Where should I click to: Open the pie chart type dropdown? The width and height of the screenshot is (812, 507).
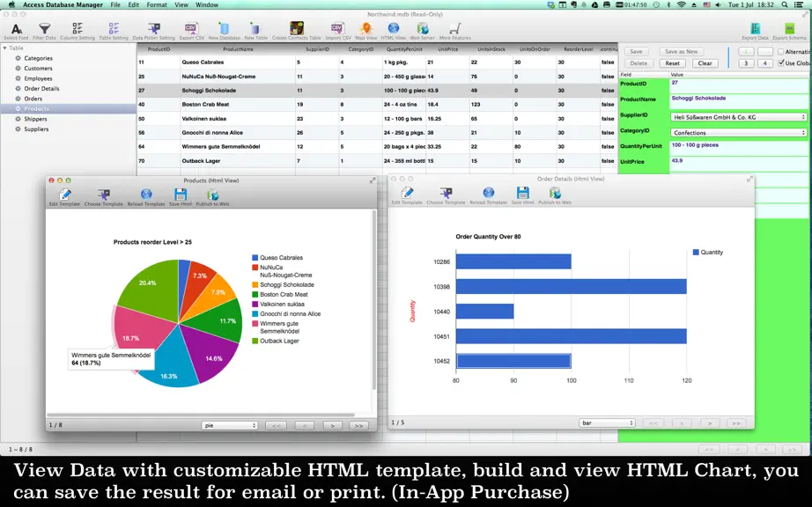(229, 425)
